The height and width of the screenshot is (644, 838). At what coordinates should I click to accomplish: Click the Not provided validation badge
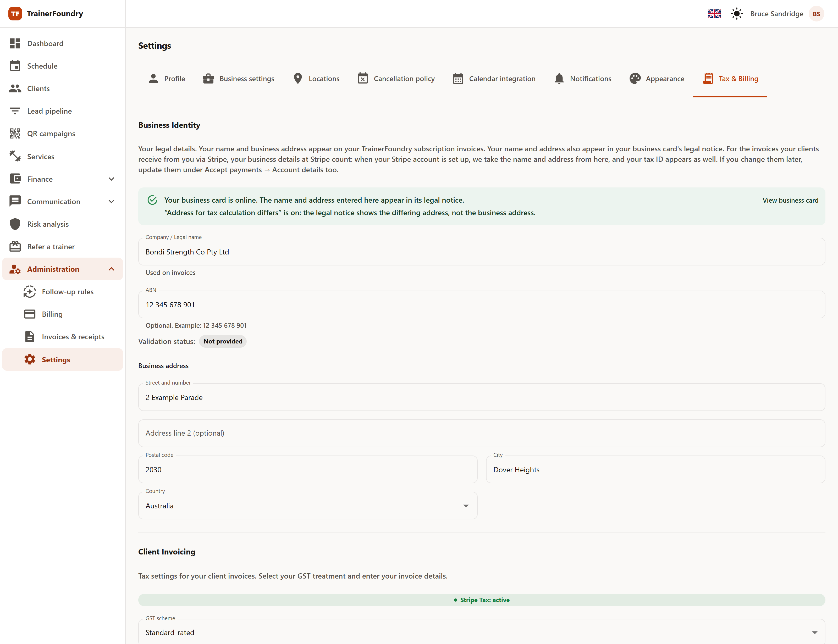(x=223, y=341)
